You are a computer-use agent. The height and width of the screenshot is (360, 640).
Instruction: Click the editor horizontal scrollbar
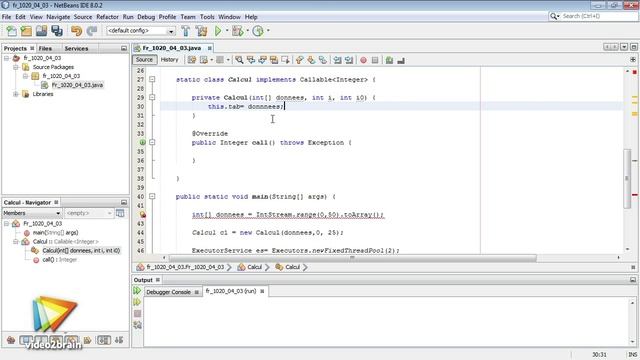click(352, 258)
